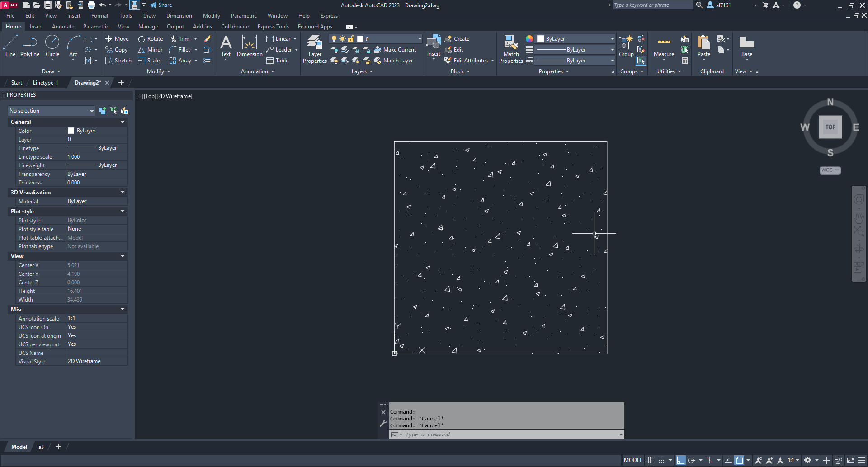Screen dimensions: 868x467
Task: Click the Insert block icon
Action: (434, 47)
